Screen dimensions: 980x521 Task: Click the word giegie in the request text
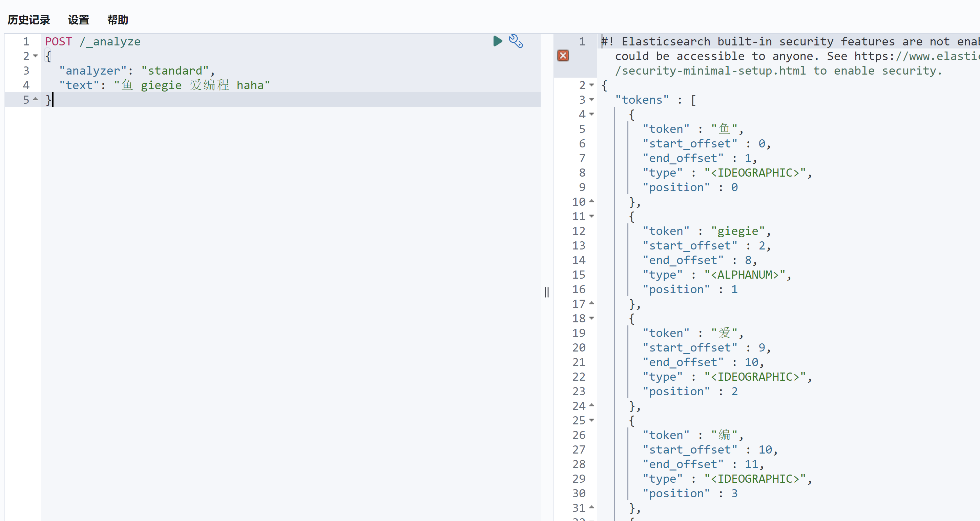[x=161, y=85]
